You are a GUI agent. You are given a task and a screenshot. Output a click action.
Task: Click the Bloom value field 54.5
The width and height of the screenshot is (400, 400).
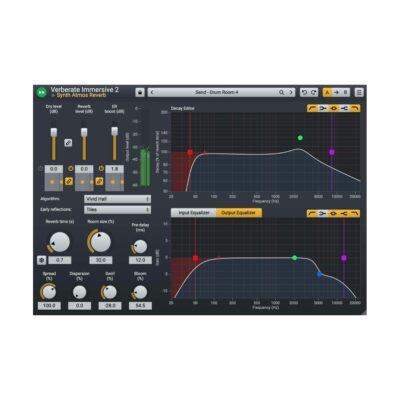[x=140, y=305]
